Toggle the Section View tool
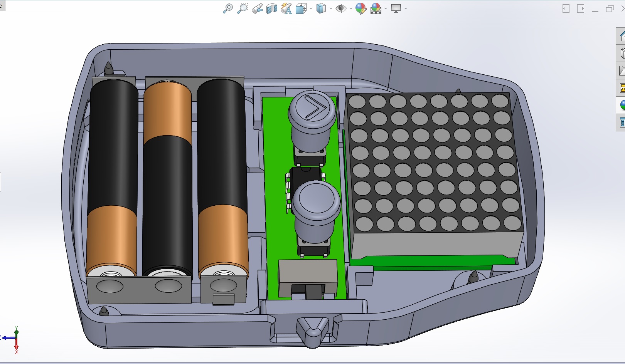Screen dimensions: 625x364 [272, 8]
